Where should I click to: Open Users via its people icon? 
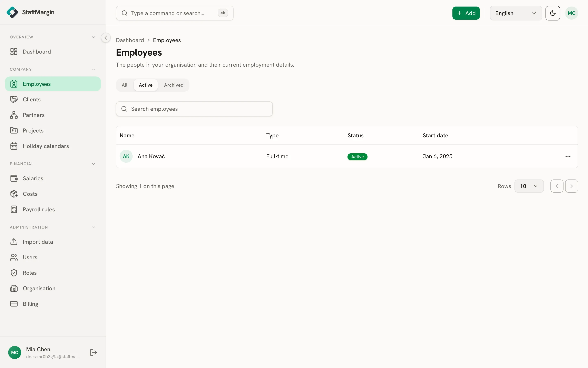point(14,257)
